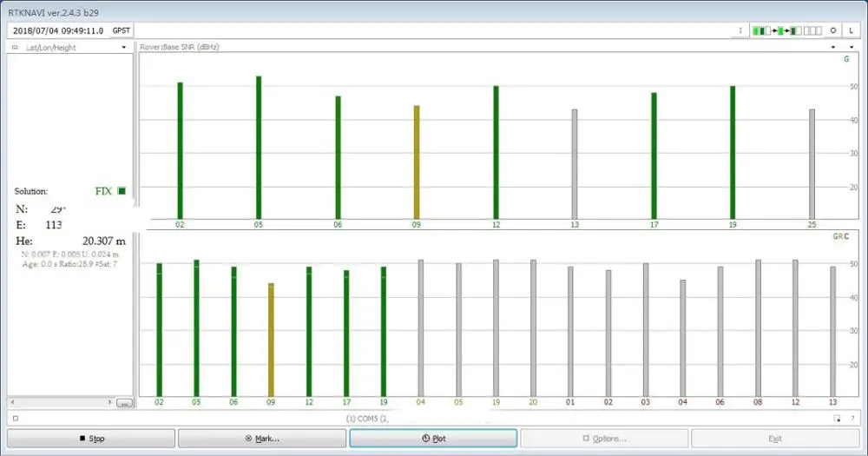Stop the RTK processing
868x456 pixels.
click(x=91, y=439)
